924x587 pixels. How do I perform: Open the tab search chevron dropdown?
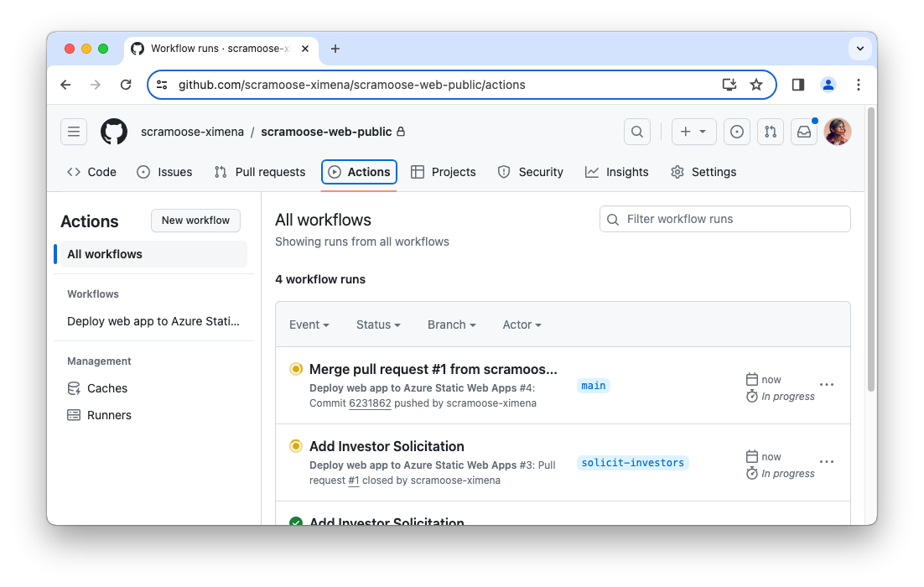[859, 49]
